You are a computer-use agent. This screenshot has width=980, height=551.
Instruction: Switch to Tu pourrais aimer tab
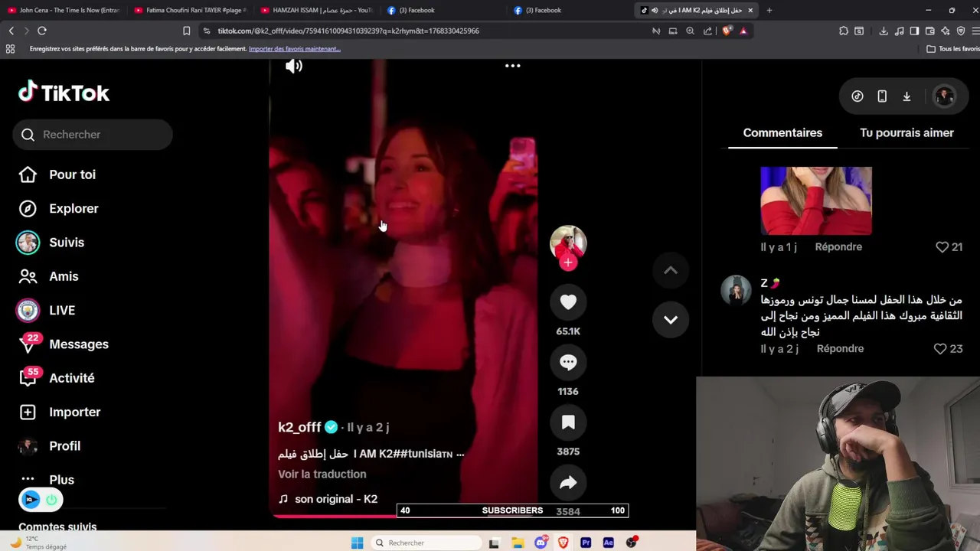[x=906, y=132]
